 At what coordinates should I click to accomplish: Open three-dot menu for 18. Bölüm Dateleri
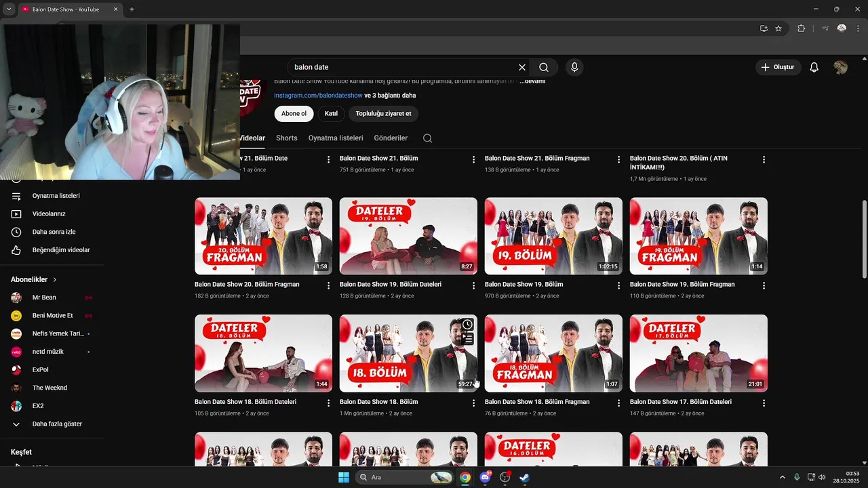pyautogui.click(x=328, y=403)
